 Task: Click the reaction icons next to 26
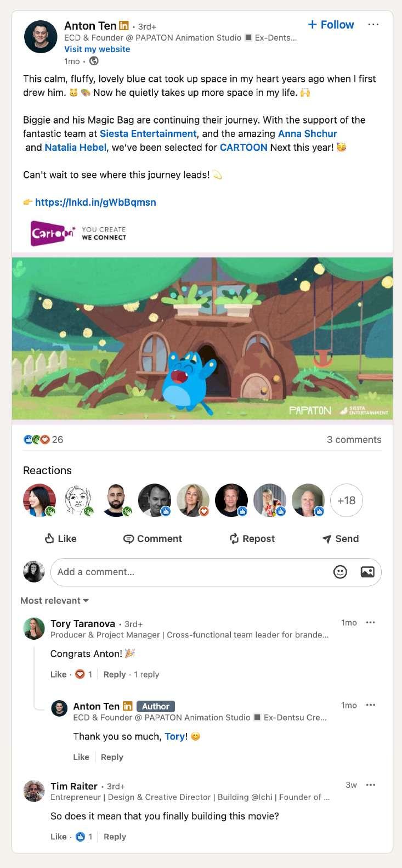click(36, 439)
